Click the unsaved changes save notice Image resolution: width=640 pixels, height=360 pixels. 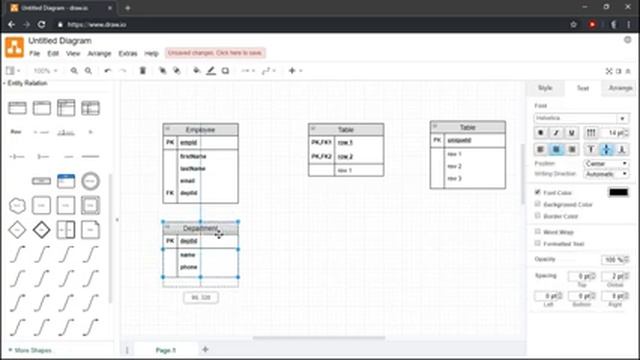(215, 53)
